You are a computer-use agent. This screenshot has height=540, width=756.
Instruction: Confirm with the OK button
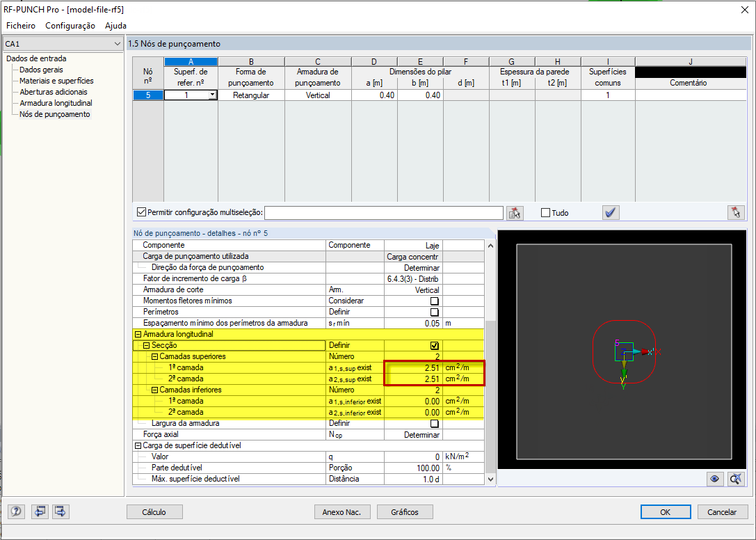pos(666,512)
